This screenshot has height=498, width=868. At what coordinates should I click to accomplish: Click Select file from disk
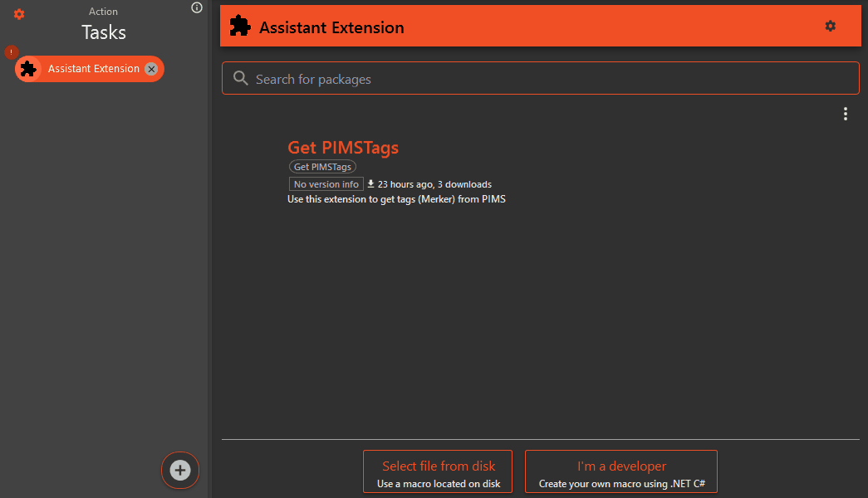click(437, 471)
